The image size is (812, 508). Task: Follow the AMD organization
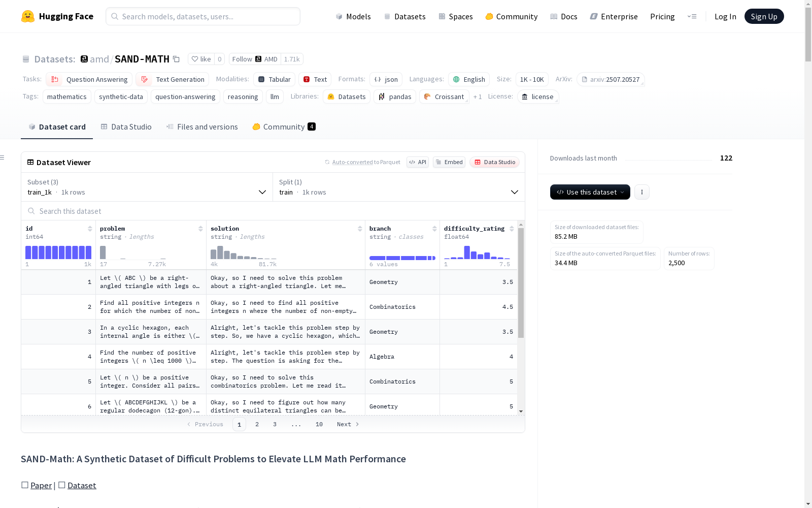pos(255,59)
